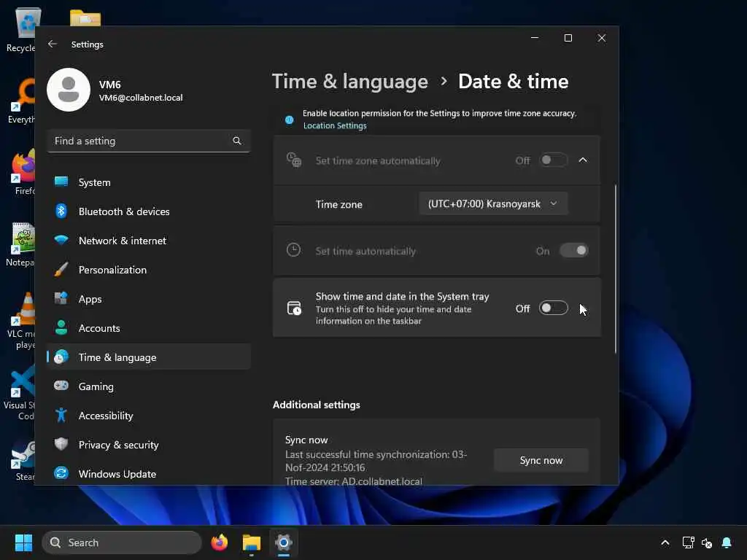Viewport: 747px width, 560px height.
Task: Collapse the Set time zone automatically section
Action: point(583,160)
